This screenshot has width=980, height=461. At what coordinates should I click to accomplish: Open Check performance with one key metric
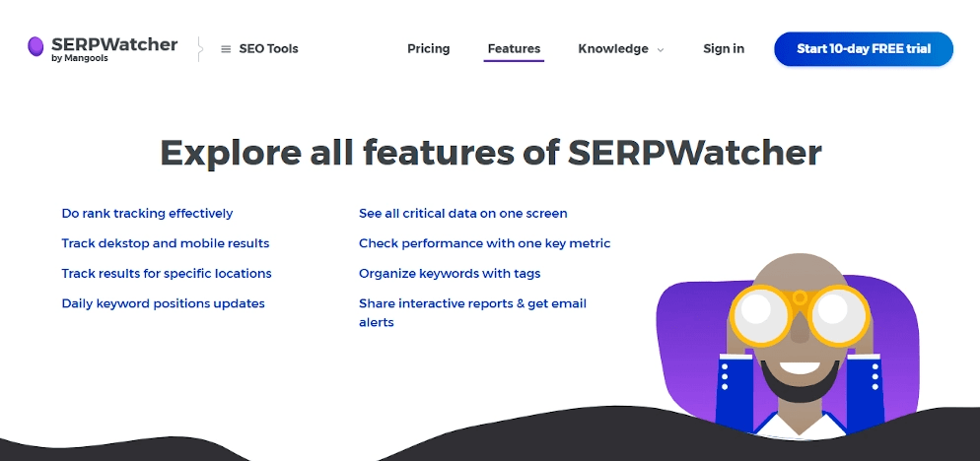[x=484, y=243]
